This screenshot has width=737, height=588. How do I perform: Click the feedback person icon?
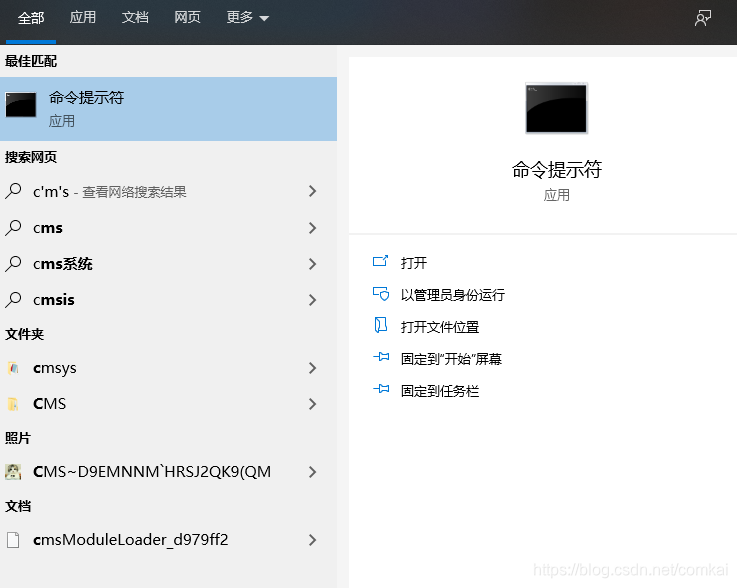pos(703,18)
